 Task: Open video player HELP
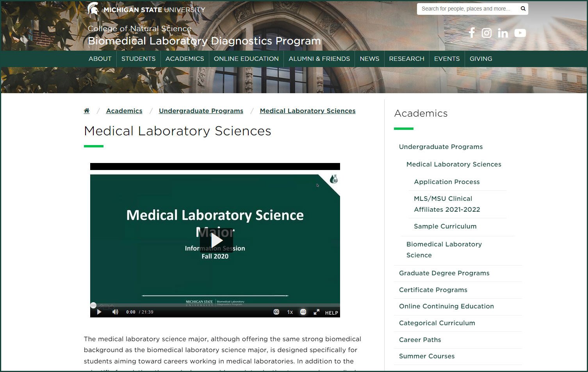pyautogui.click(x=331, y=313)
